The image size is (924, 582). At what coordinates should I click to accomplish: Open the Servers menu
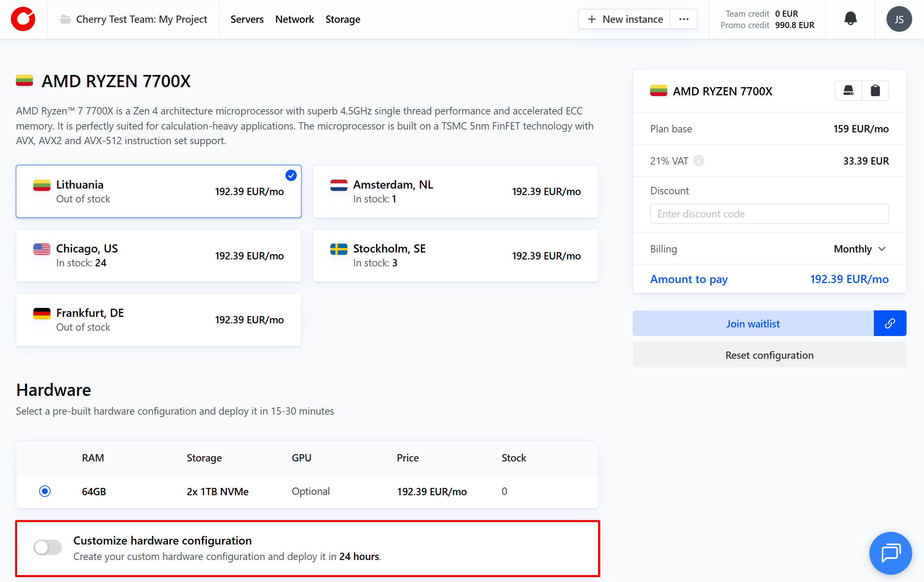(x=247, y=19)
